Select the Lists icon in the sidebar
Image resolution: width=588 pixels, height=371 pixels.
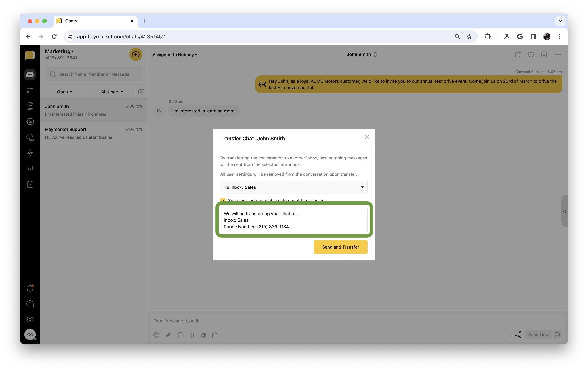[x=30, y=90]
